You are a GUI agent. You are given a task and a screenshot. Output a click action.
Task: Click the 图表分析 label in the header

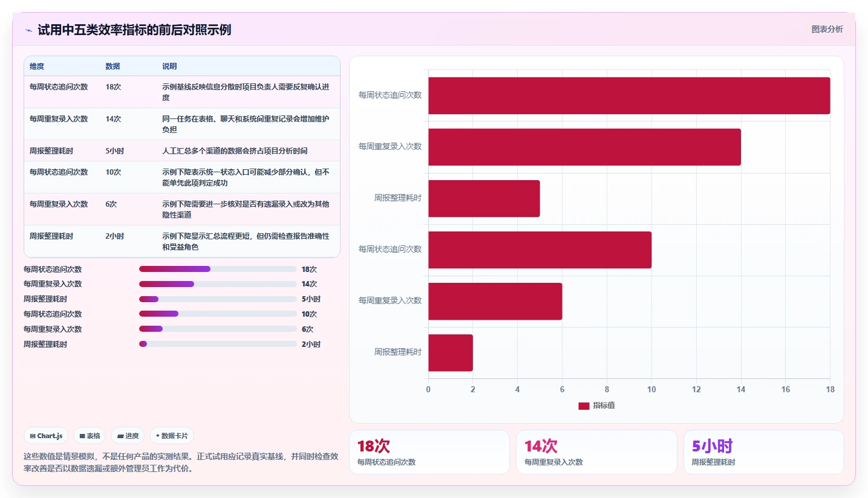pyautogui.click(x=827, y=29)
